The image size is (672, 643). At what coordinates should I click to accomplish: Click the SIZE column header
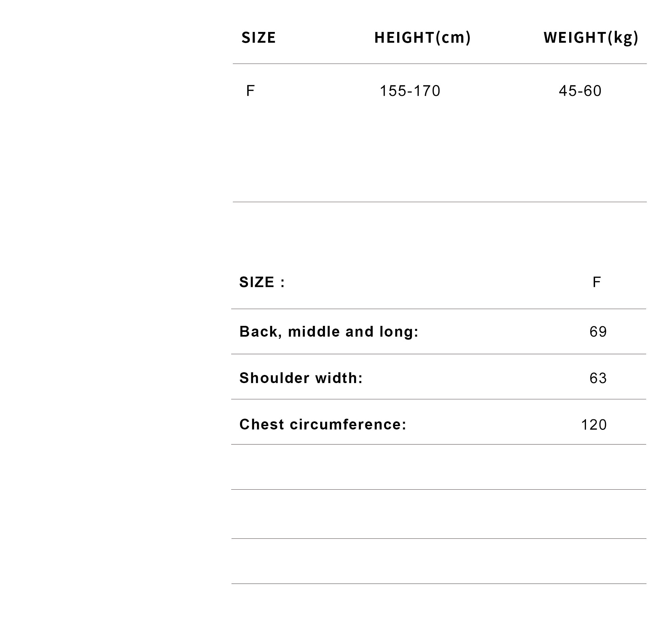258,37
